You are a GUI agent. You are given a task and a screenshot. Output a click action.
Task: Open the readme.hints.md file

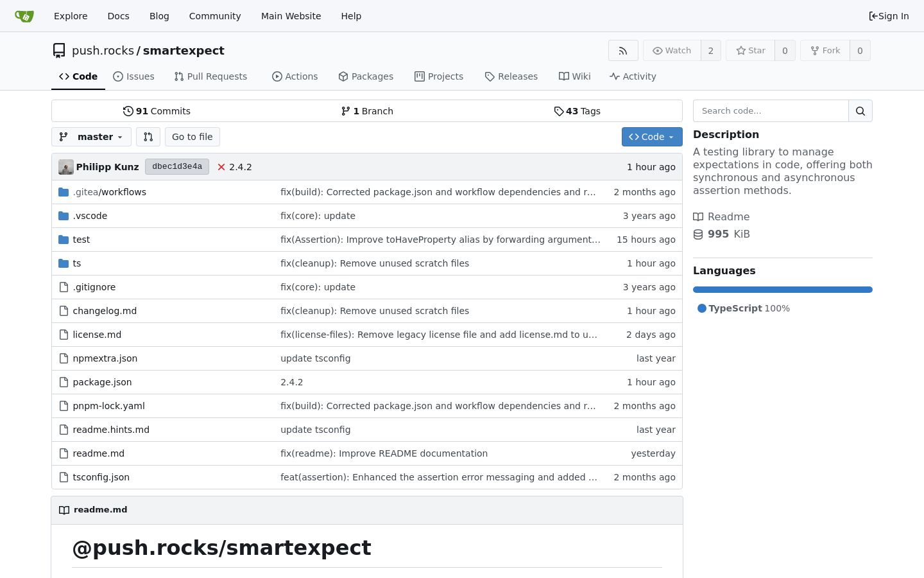111,430
